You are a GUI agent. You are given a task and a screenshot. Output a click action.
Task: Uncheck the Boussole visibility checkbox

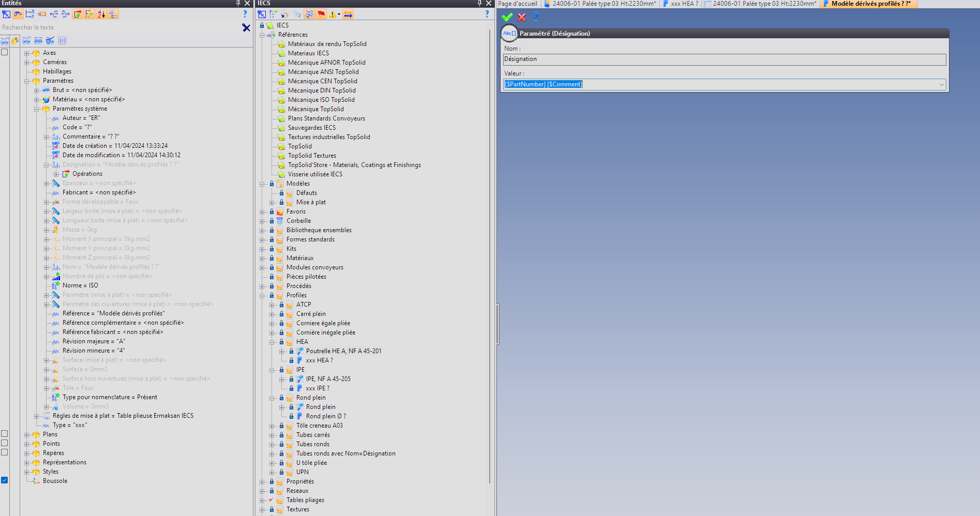[x=4, y=480]
